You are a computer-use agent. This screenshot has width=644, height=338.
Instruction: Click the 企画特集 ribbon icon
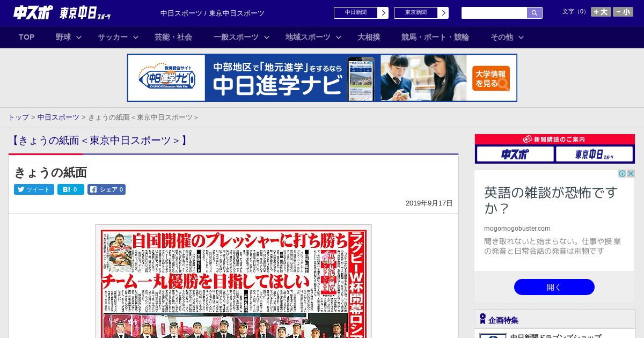pos(482,319)
